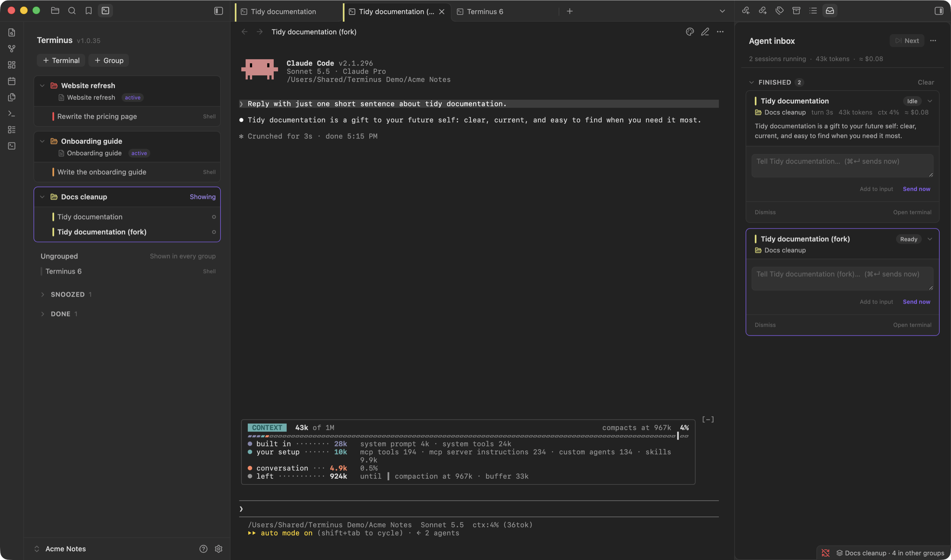
Task: Open the folder icon in title bar
Action: click(55, 11)
